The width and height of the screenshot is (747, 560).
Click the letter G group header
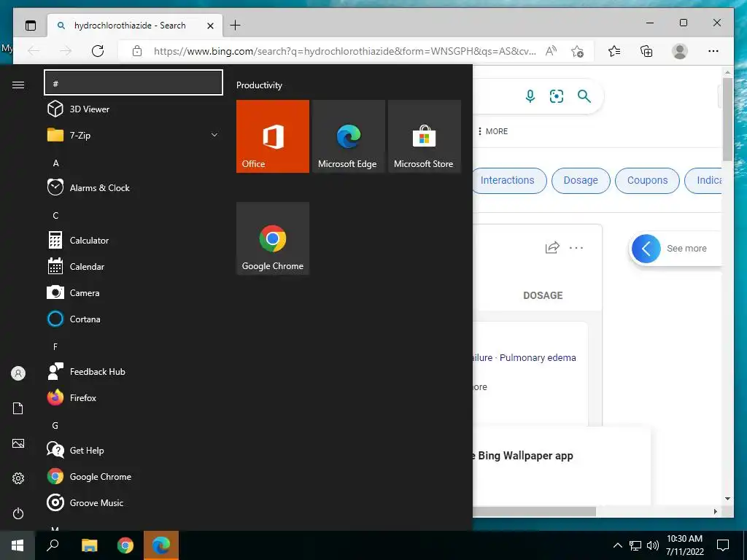[55, 426]
